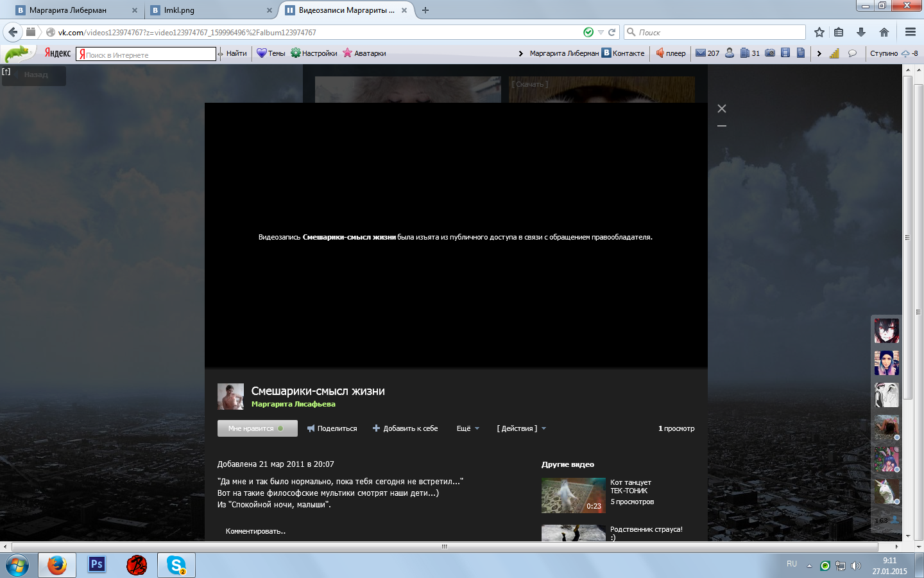The image size is (924, 578).
Task: Open the videos filmstrip icon in toolbar
Action: [x=785, y=53]
